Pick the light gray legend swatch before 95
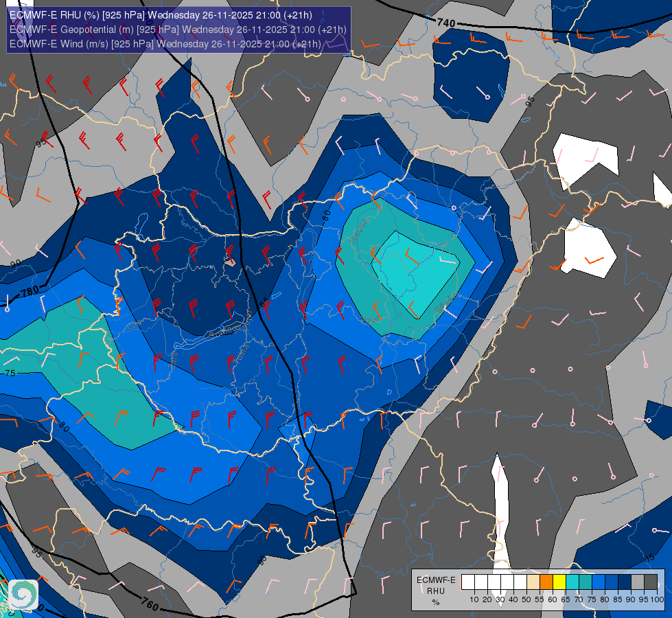Screen dimensions: 672x618 click(x=638, y=582)
